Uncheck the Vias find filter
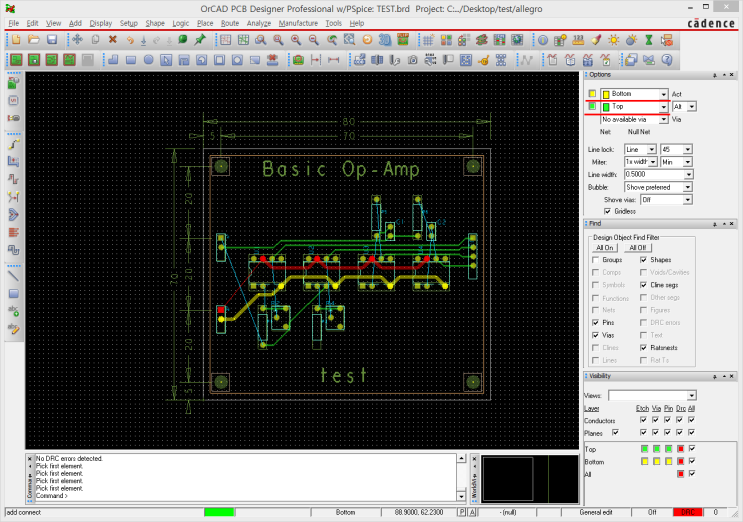 coord(596,335)
